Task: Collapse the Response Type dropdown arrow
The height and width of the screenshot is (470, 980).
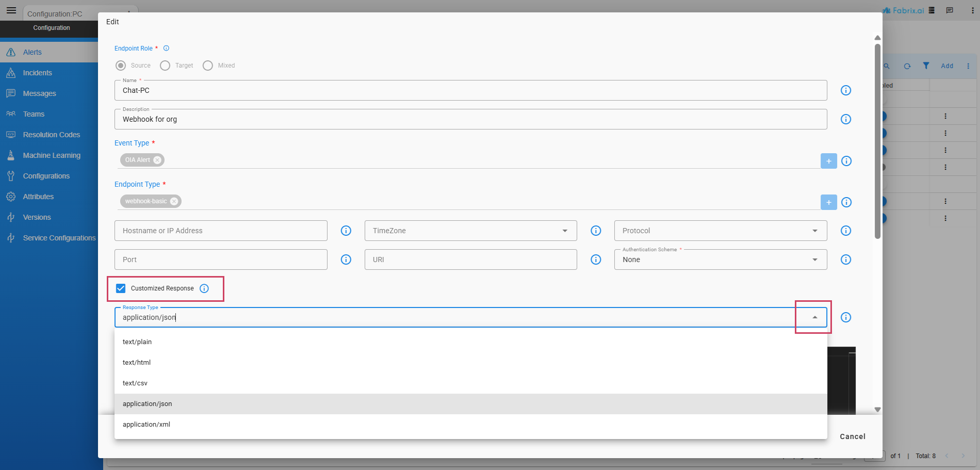Action: coord(815,317)
